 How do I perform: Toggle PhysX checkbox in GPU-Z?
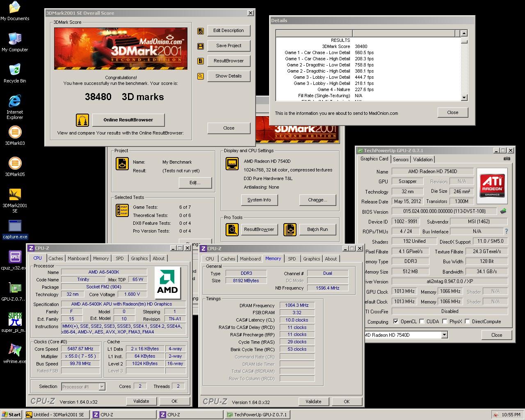point(445,322)
